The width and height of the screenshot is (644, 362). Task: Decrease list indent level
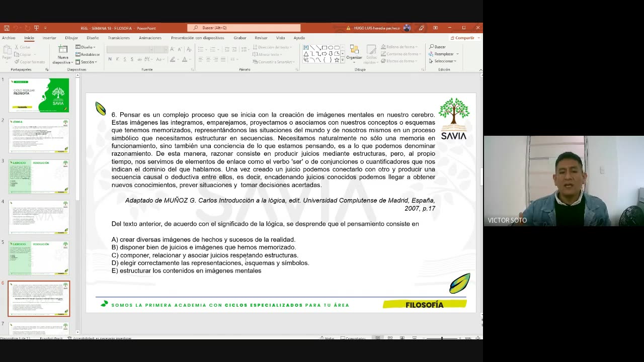point(227,49)
